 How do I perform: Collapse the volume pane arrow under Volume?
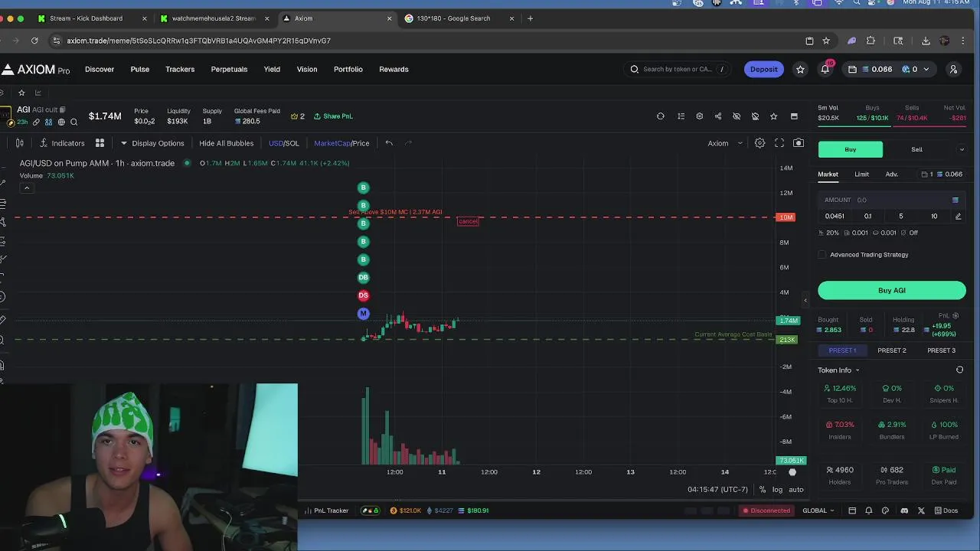tap(27, 188)
